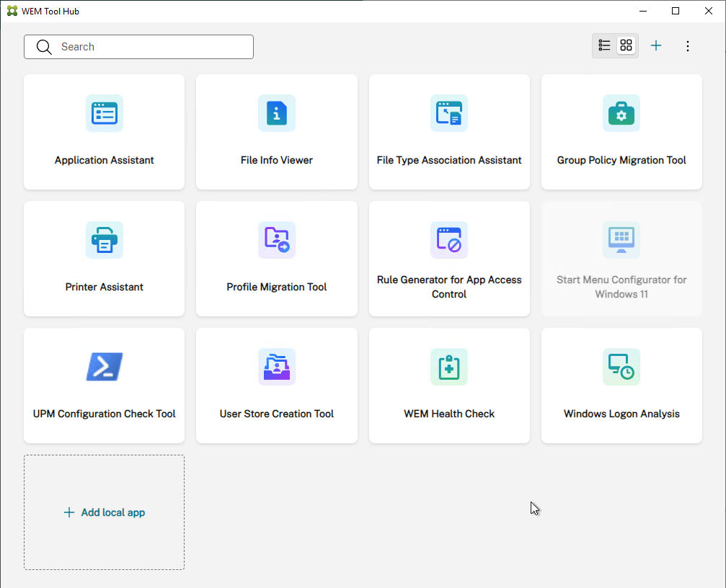This screenshot has height=588, width=726.
Task: Launch Profile Migration Tool icon
Action: pos(277,240)
